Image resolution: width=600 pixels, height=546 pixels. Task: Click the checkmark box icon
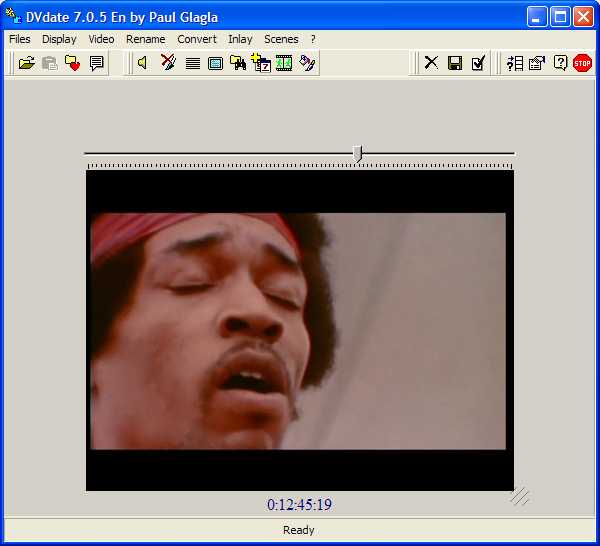coord(478,63)
